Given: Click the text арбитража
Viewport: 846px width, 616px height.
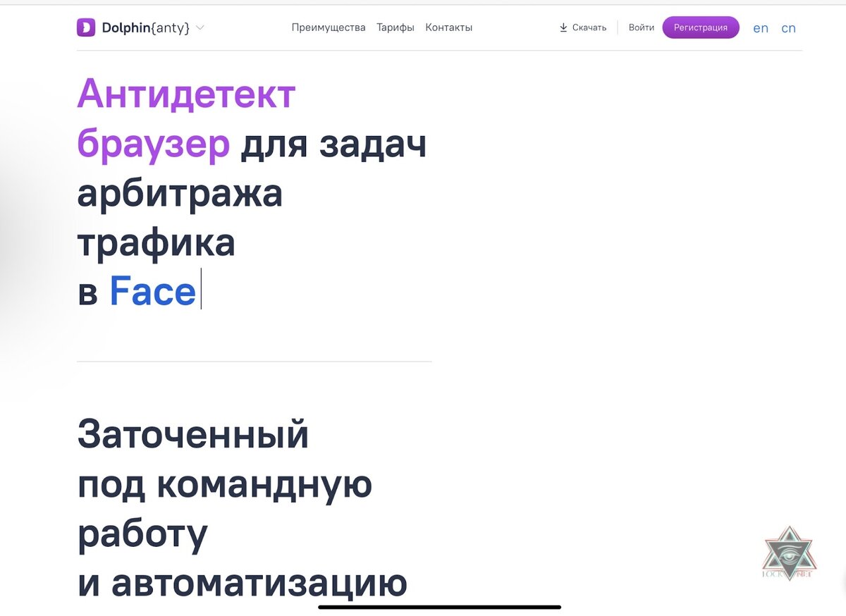Looking at the screenshot, I should pos(180,194).
